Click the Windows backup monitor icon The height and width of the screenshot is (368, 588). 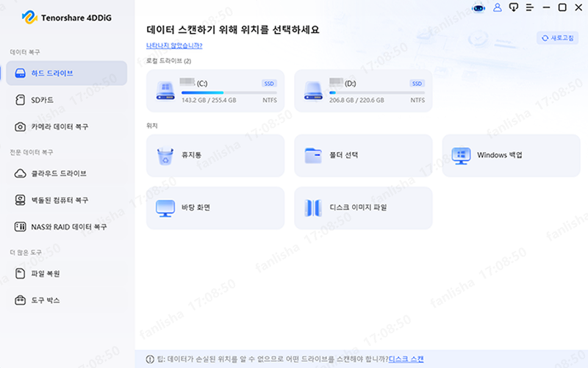[x=461, y=156]
